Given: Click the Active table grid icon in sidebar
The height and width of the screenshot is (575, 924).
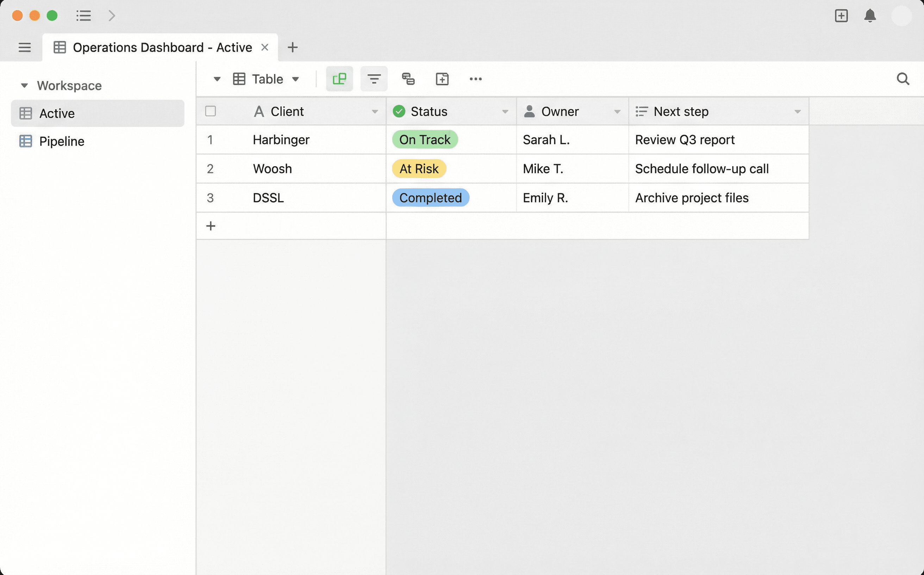Looking at the screenshot, I should point(25,113).
